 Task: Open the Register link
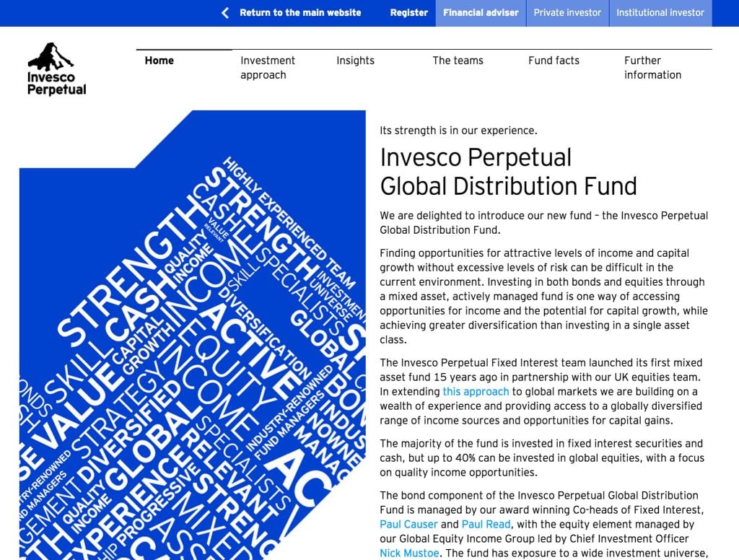point(408,13)
